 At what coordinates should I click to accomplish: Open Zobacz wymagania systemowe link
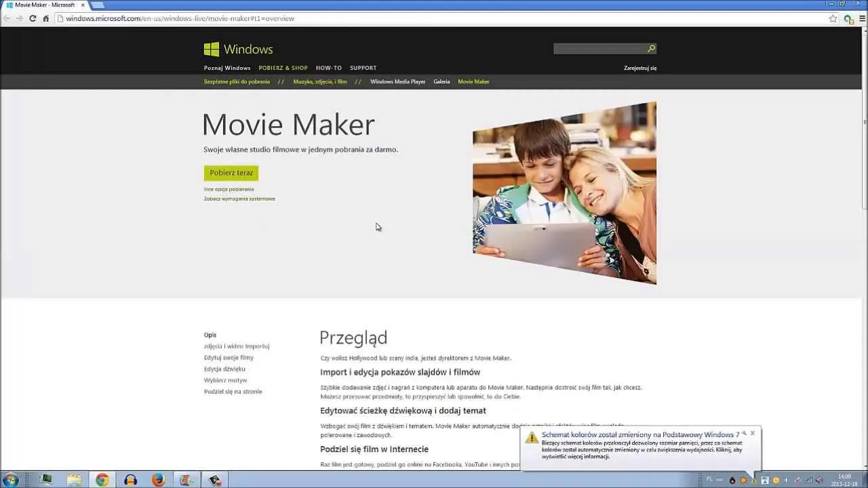pos(239,199)
